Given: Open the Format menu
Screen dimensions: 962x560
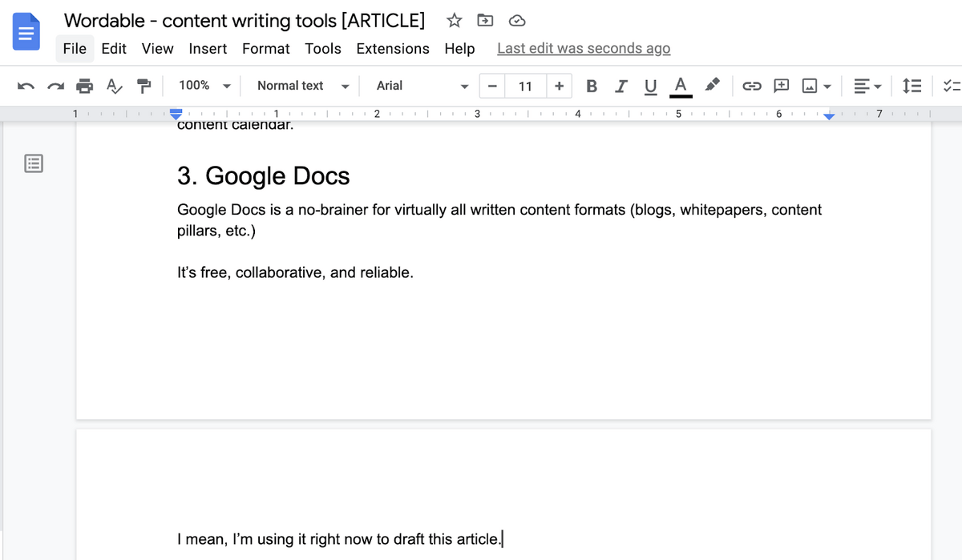Looking at the screenshot, I should point(265,49).
